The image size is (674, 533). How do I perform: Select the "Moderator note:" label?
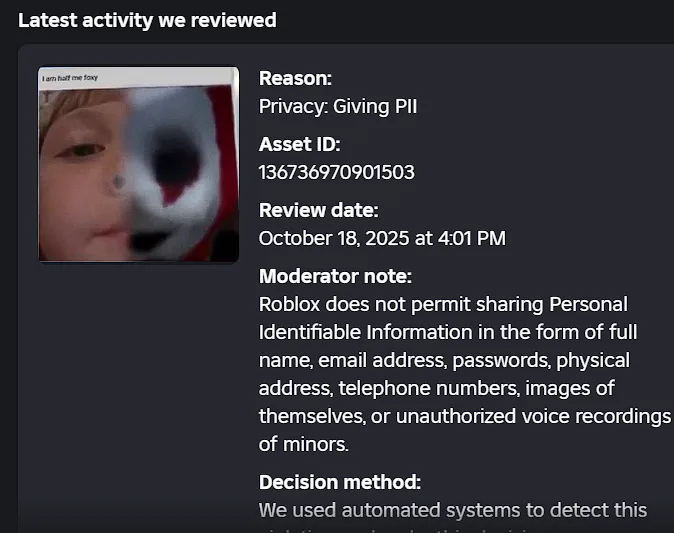coord(335,276)
